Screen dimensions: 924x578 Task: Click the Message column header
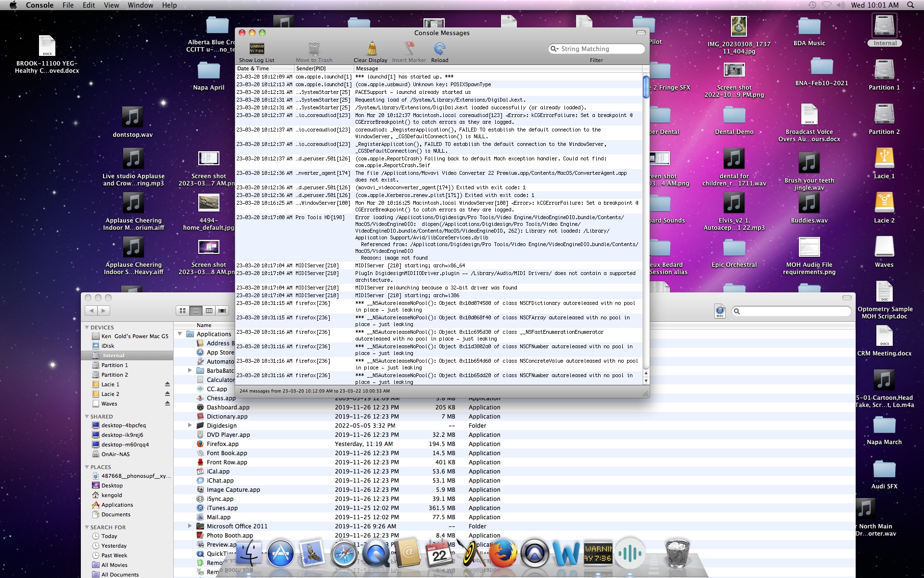498,68
